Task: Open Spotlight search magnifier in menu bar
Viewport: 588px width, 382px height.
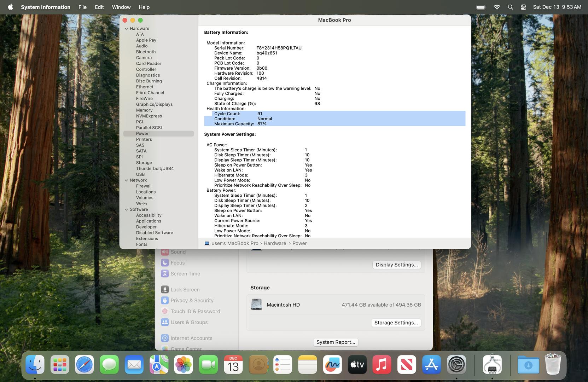Action: click(x=510, y=7)
